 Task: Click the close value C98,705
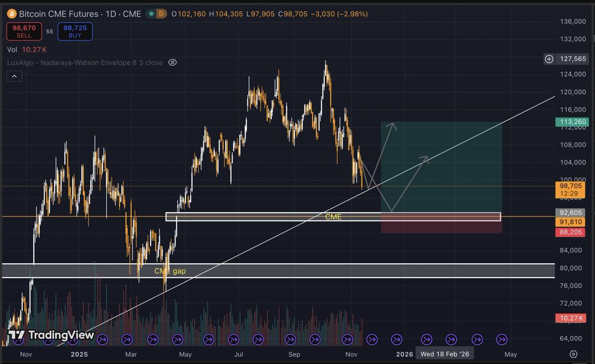tap(294, 14)
